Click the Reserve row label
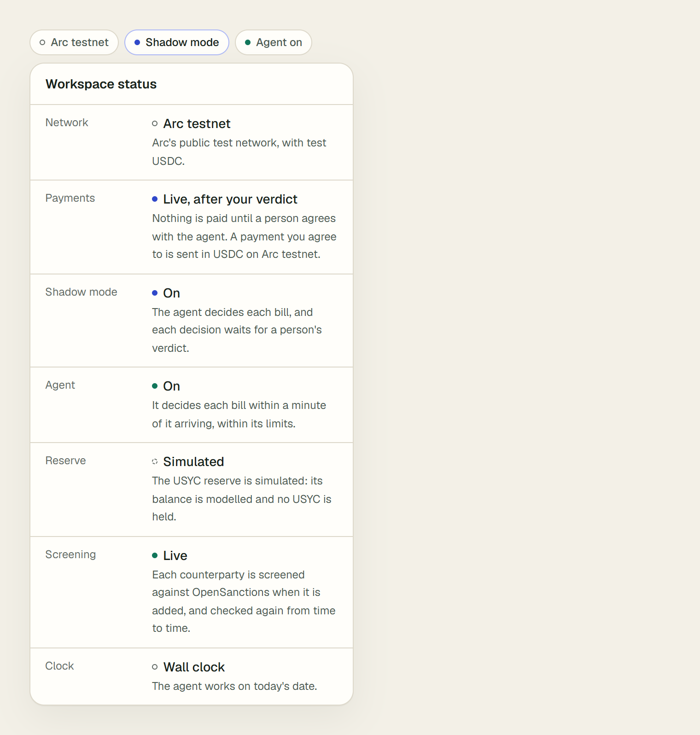 65,461
